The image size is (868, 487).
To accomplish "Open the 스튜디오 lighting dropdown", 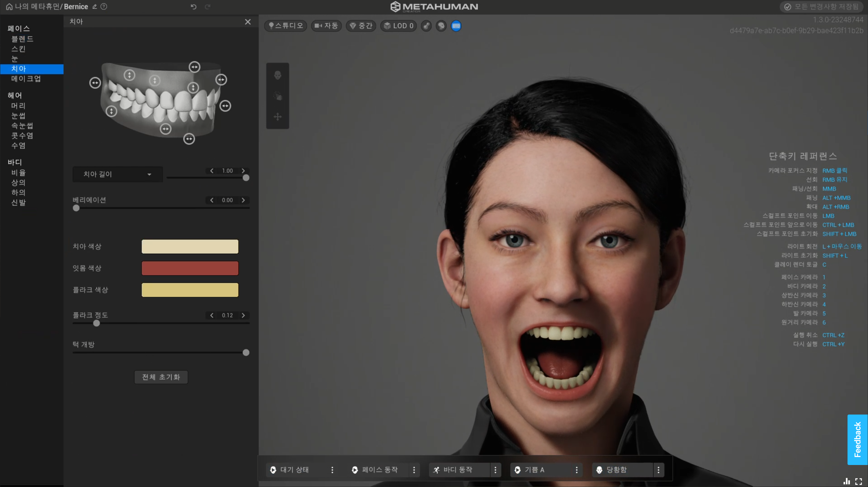I will 286,26.
